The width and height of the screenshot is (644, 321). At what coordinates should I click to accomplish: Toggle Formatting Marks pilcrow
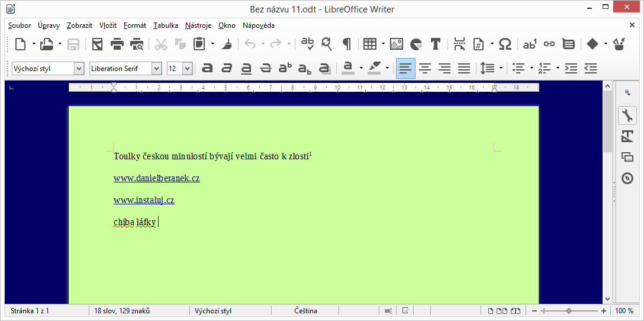(347, 44)
